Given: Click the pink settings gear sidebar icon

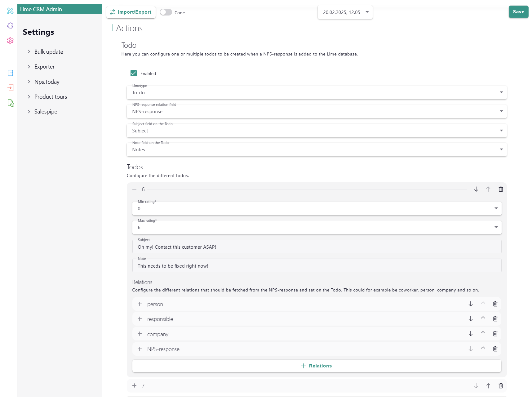Looking at the screenshot, I should (10, 41).
